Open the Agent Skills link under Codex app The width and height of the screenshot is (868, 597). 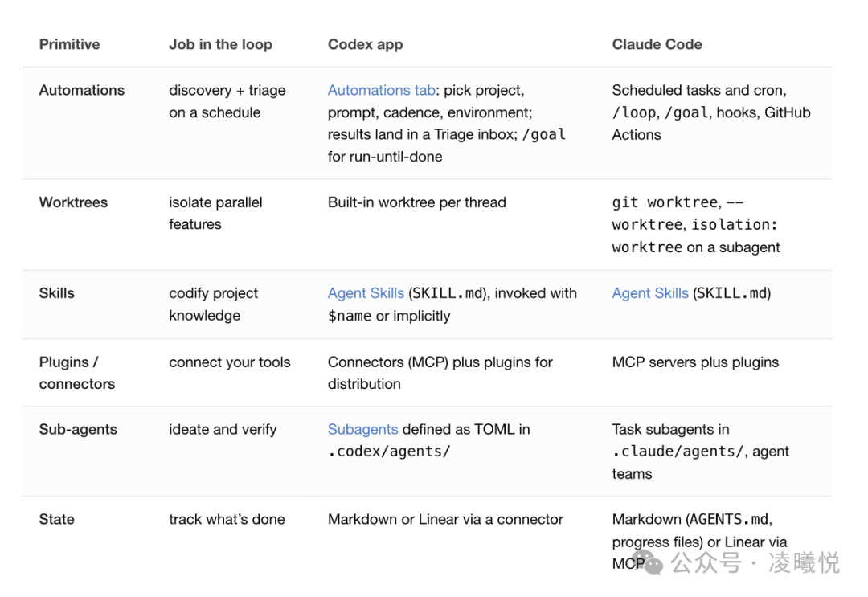click(366, 293)
